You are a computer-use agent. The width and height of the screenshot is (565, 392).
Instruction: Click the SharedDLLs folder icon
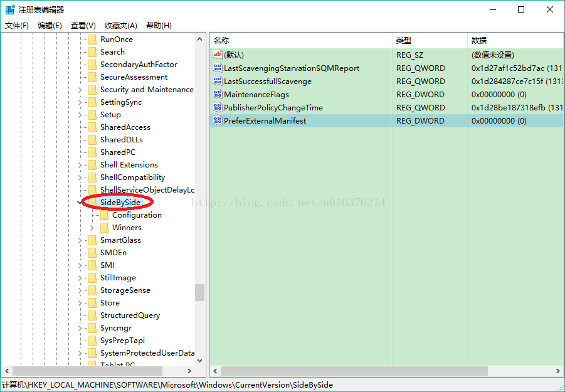point(93,140)
